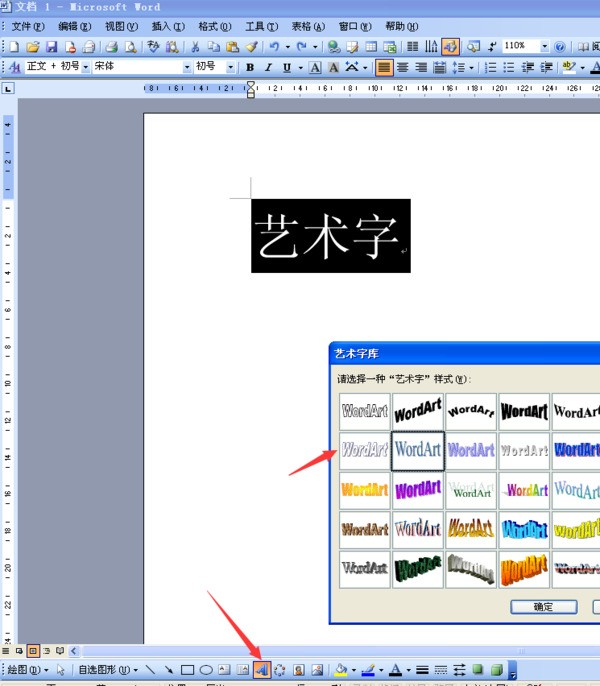
Task: Click the Cut scissors icon
Action: 195,46
